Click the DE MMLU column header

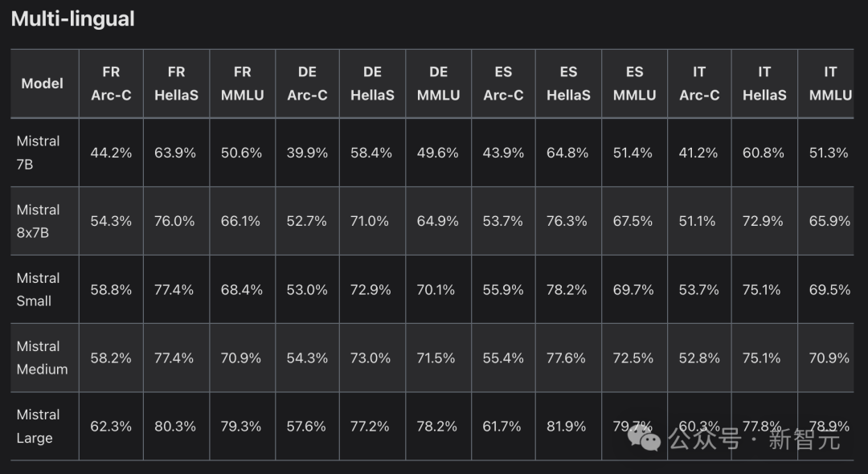click(438, 84)
